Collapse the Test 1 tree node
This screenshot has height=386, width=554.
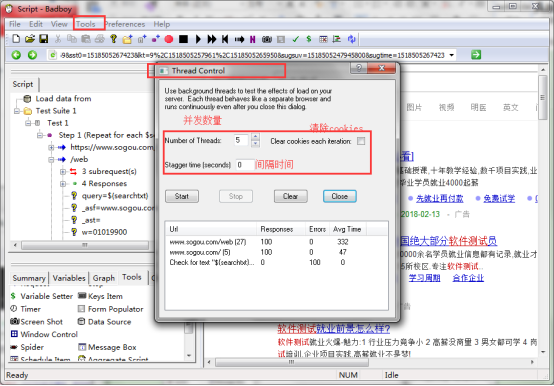tap(28, 123)
